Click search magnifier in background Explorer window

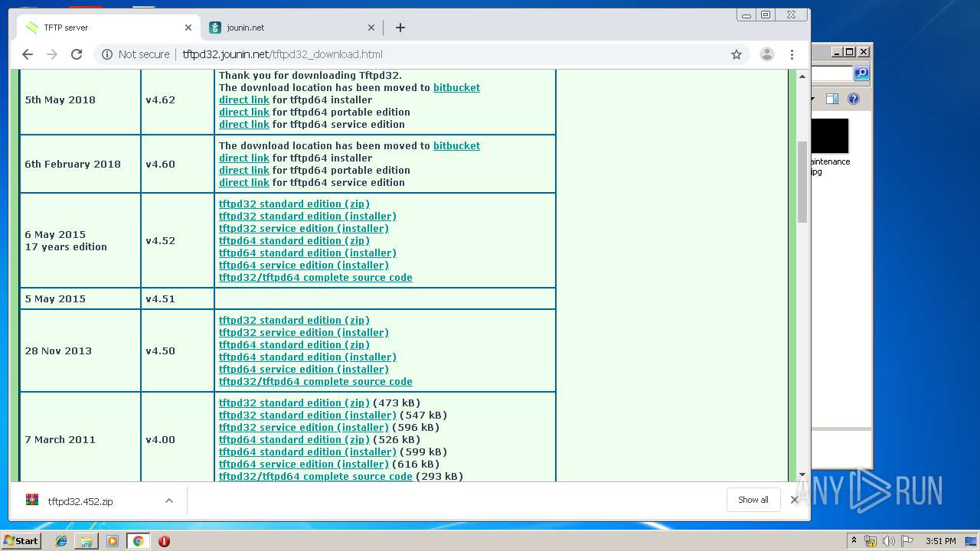861,73
